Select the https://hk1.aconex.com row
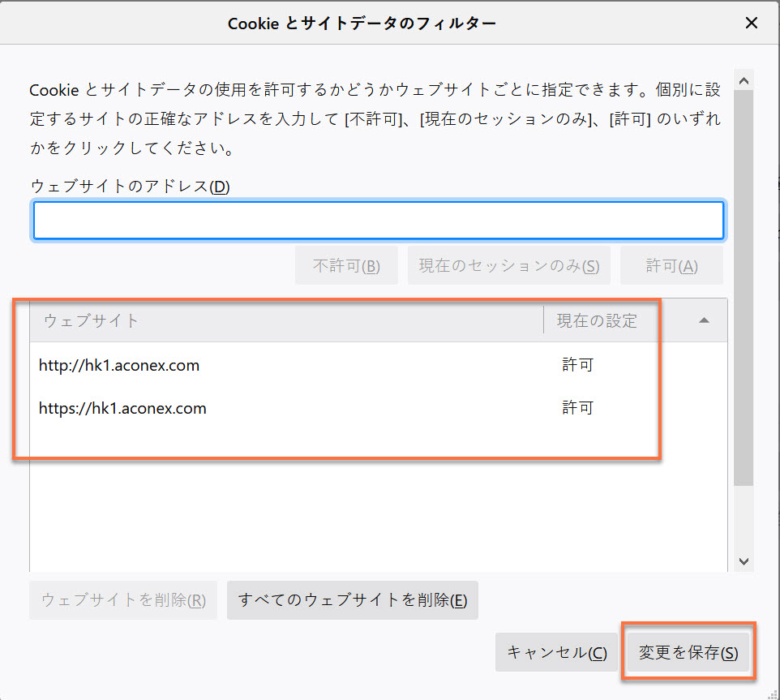Screen dimensions: 780x700 coord(379,408)
